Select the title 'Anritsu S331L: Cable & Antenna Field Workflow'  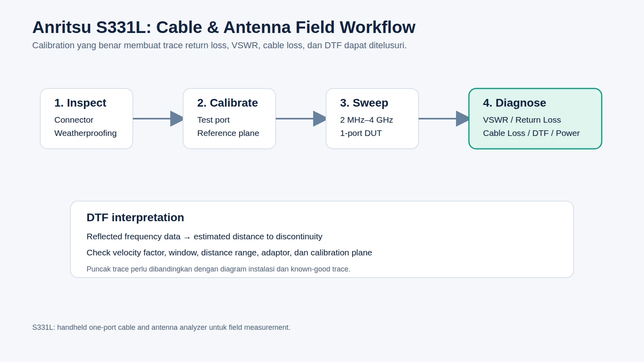pos(224,27)
